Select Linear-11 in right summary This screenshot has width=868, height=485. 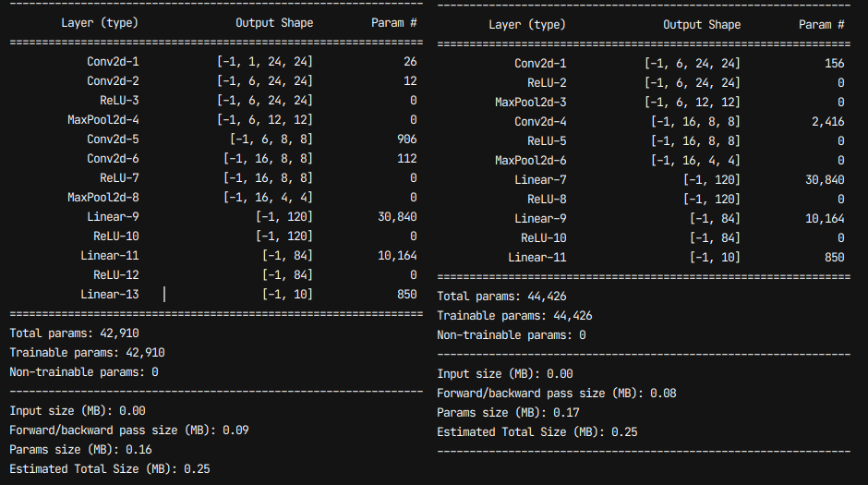[537, 257]
